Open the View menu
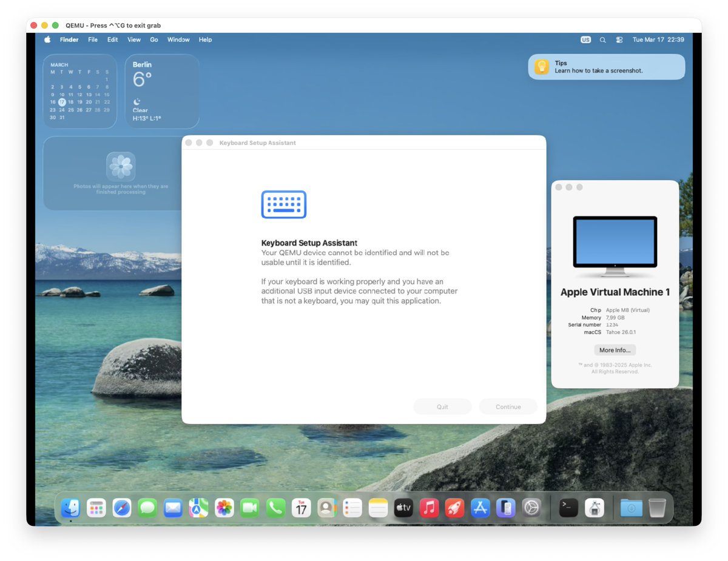 [134, 39]
